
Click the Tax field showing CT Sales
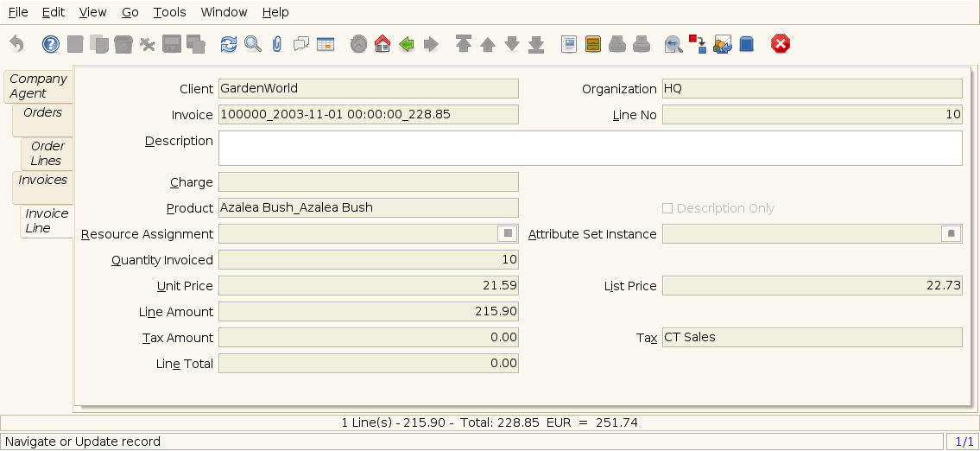tap(811, 338)
